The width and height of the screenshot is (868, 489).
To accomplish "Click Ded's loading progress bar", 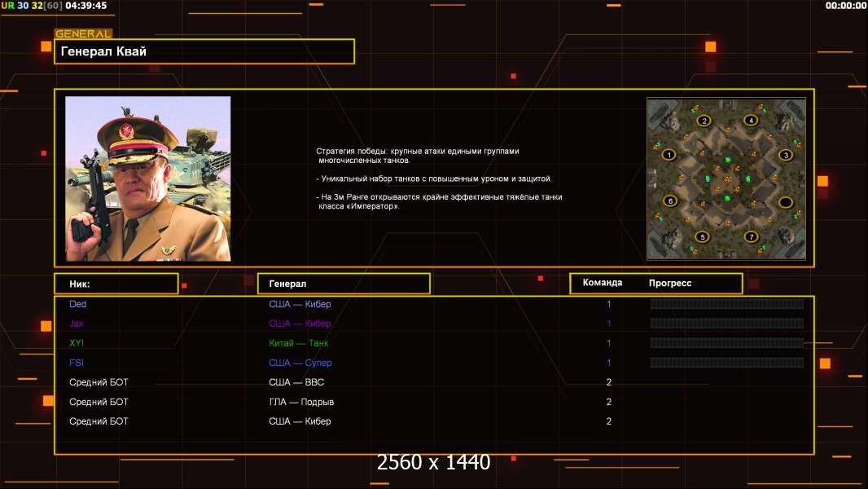I will [x=726, y=304].
